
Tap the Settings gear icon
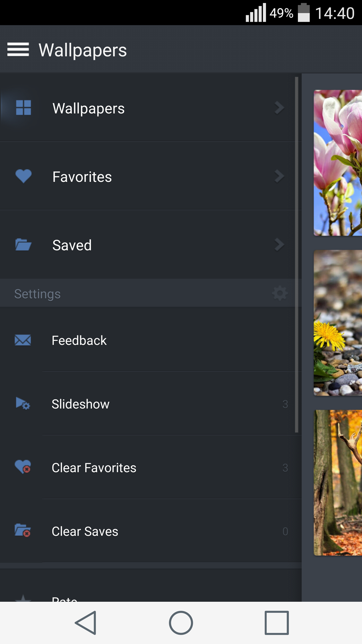point(280,293)
